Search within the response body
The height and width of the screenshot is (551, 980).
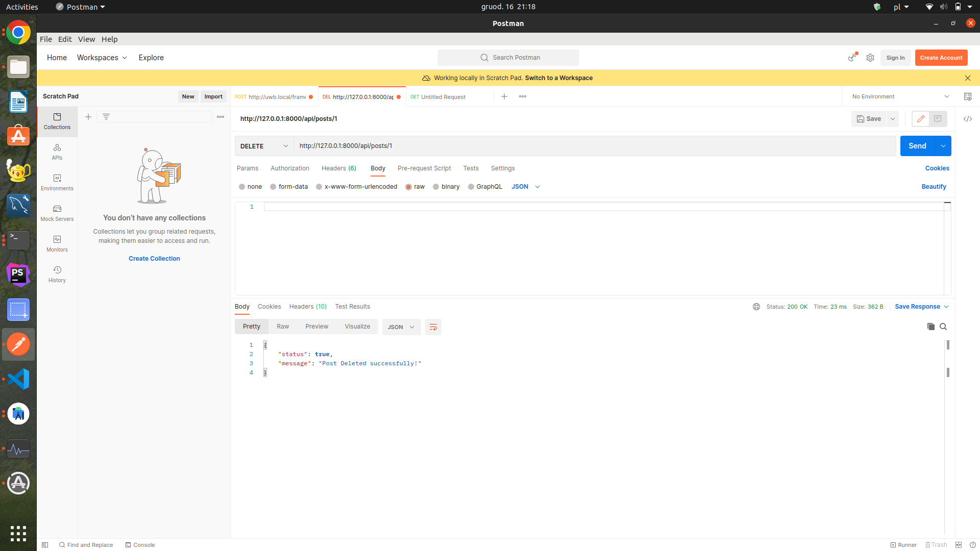(x=944, y=327)
